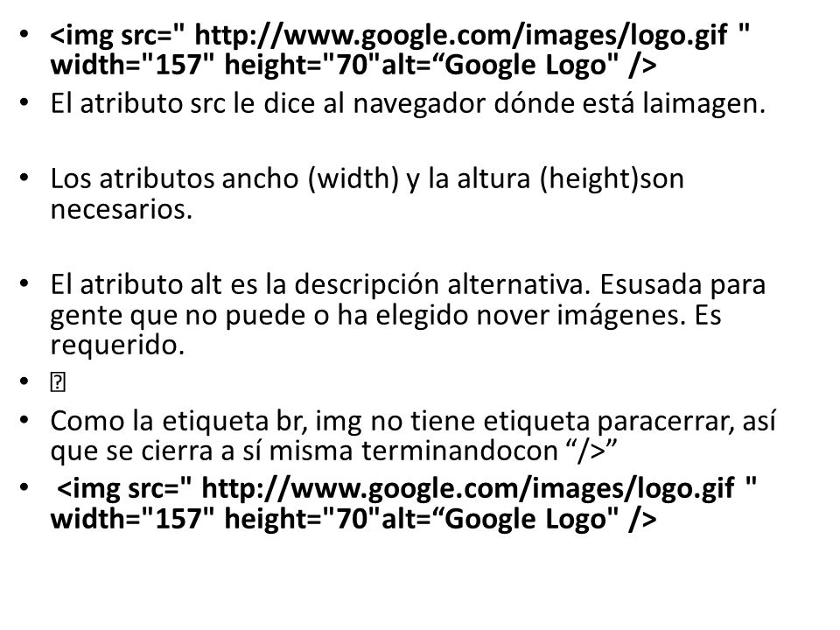Click width="157" in the top code sample
Viewport: 840px width, 630px height.
point(132,66)
